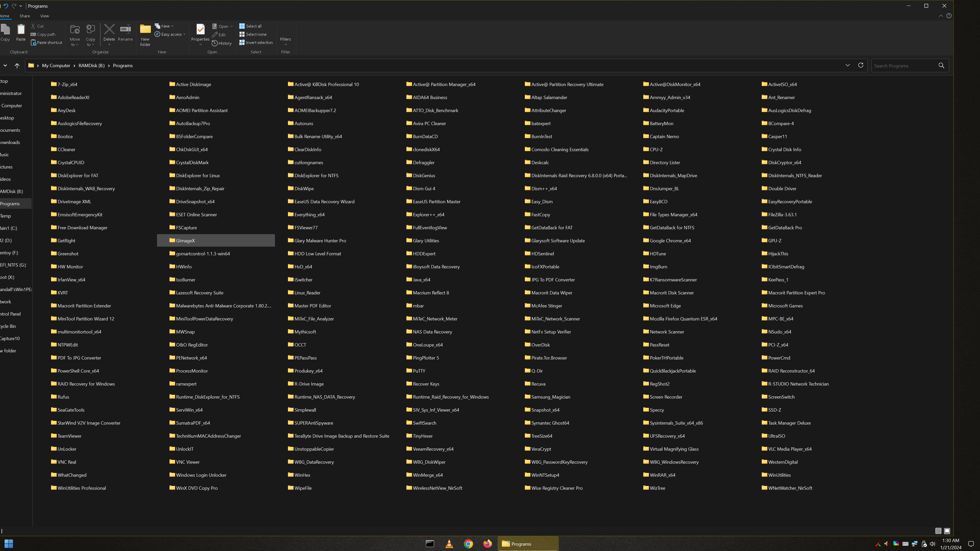Image resolution: width=980 pixels, height=551 pixels.
Task: Select the VeraCrypt folder
Action: pyautogui.click(x=538, y=449)
